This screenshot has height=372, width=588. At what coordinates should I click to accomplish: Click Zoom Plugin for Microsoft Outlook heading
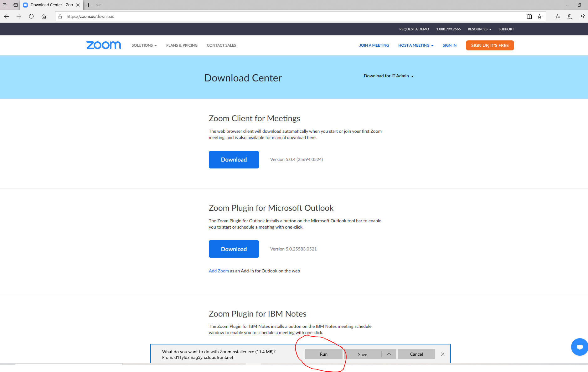[x=271, y=208]
